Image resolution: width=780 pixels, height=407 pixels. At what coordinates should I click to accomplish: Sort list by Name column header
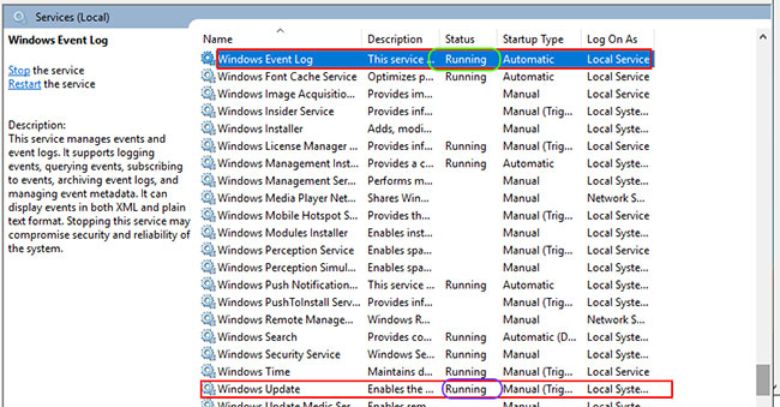click(x=218, y=39)
